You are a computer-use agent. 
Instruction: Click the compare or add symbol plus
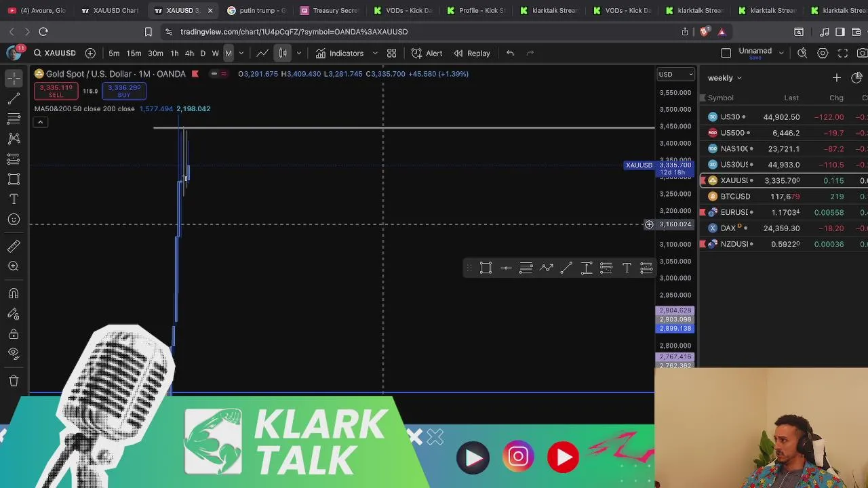(90, 53)
